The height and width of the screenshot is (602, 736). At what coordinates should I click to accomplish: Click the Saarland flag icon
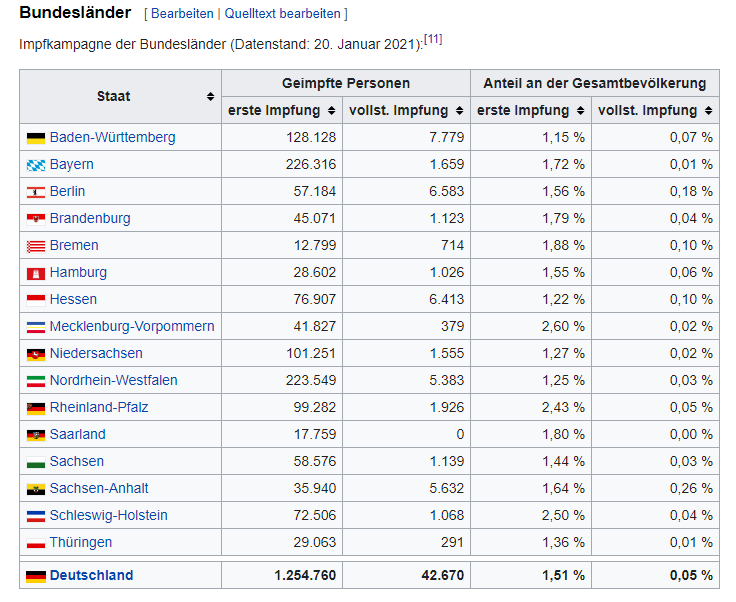click(x=35, y=435)
